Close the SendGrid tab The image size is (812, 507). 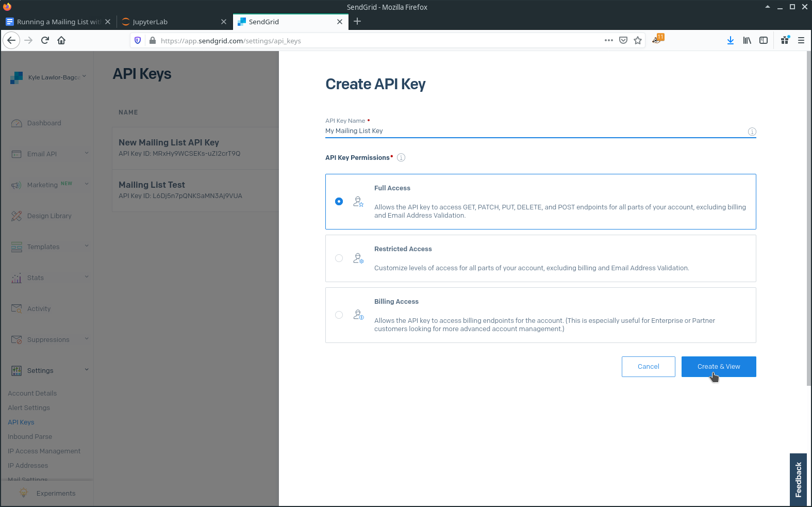pos(340,22)
